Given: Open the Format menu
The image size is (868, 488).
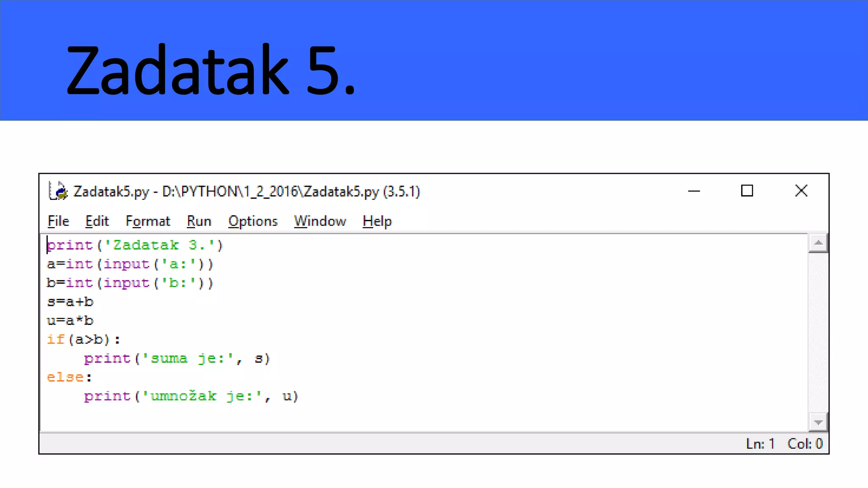Looking at the screenshot, I should point(148,221).
